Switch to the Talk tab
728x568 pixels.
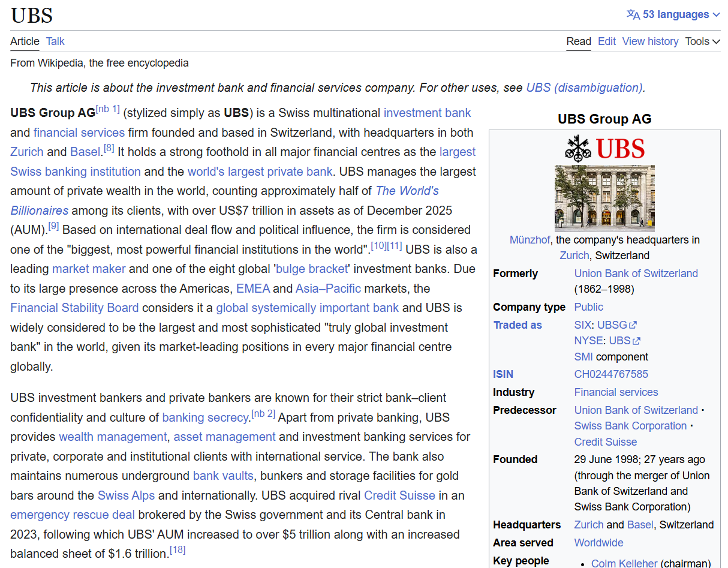click(x=55, y=41)
